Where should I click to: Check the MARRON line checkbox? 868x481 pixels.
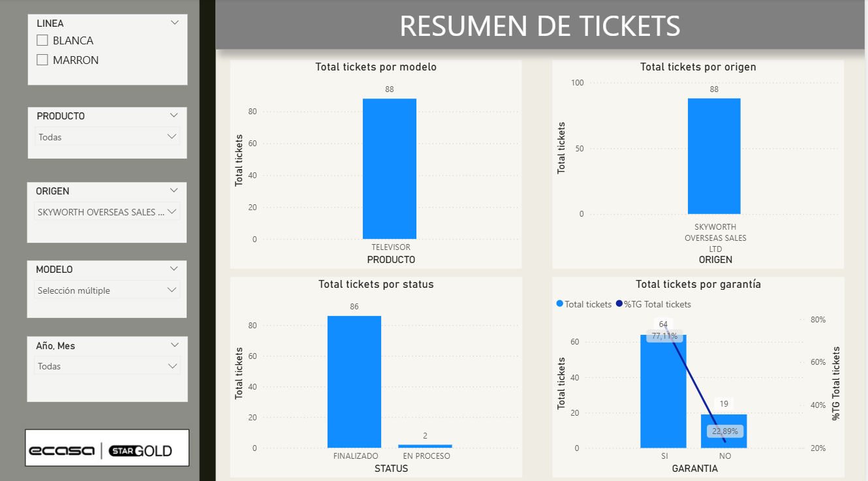pos(42,60)
